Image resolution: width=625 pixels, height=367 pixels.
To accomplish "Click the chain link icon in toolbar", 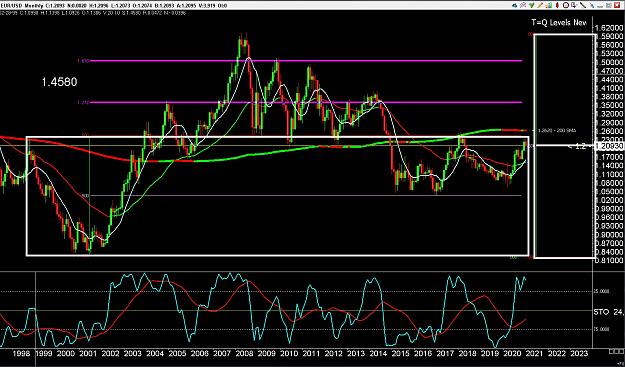I will [523, 5].
